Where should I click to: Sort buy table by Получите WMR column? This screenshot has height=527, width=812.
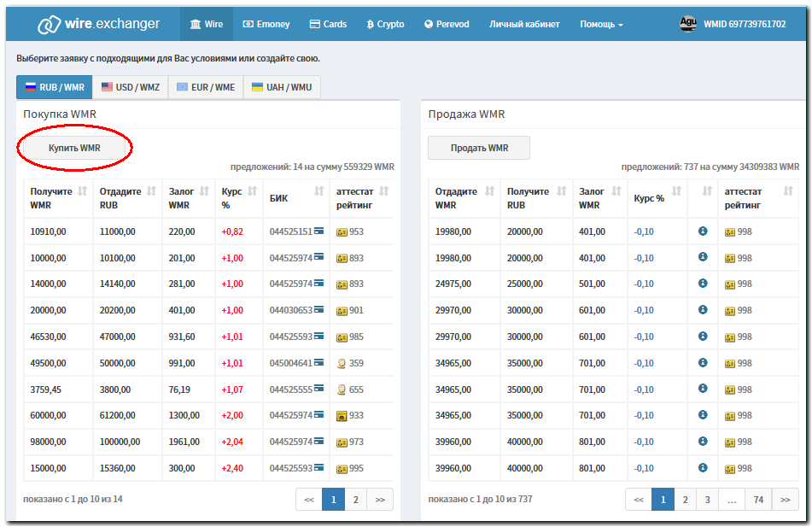click(x=83, y=191)
